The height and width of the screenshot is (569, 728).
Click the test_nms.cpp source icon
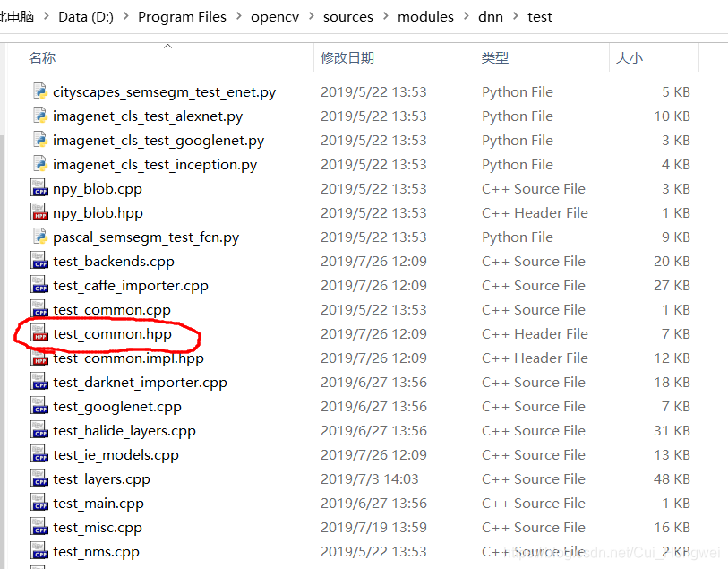pyautogui.click(x=39, y=551)
